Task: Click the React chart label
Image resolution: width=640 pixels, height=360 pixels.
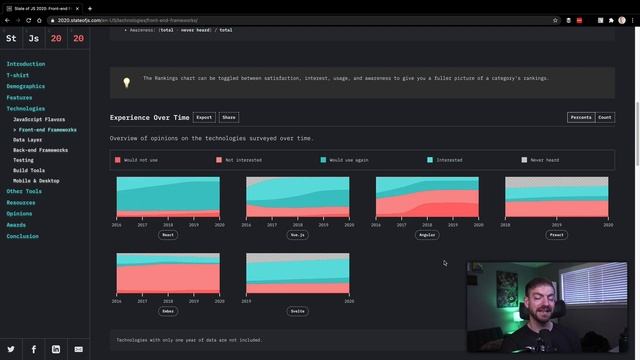Action: click(x=168, y=235)
